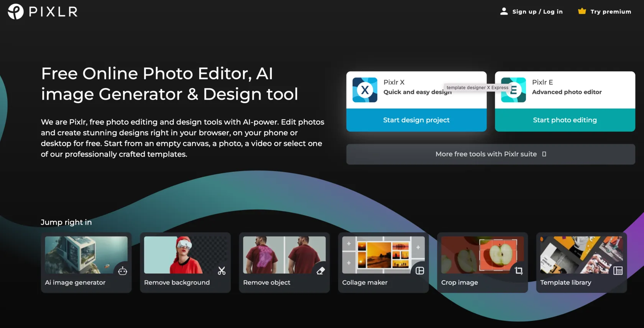
Task: Click the Pixlr E app icon
Action: click(x=513, y=90)
